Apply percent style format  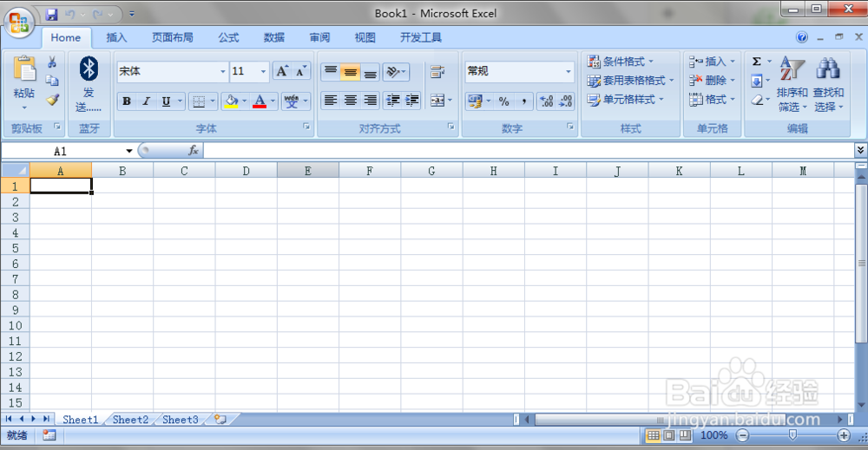(503, 101)
